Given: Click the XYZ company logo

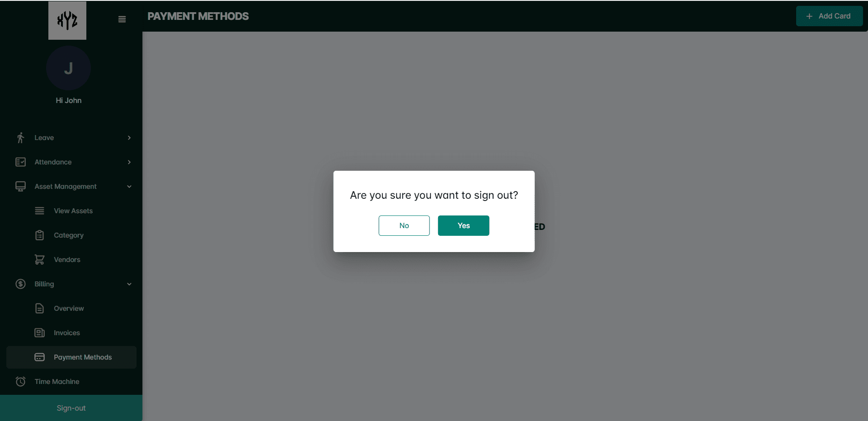Looking at the screenshot, I should (x=67, y=20).
